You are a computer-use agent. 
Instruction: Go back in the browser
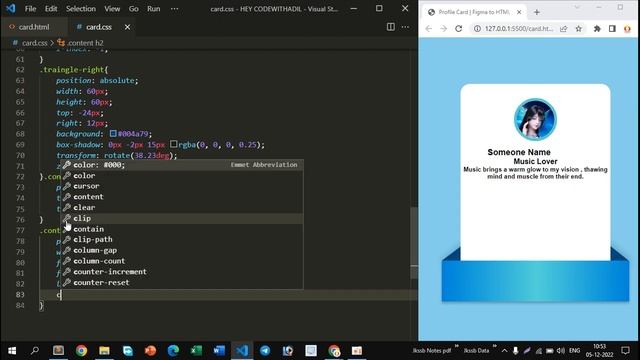429,29
